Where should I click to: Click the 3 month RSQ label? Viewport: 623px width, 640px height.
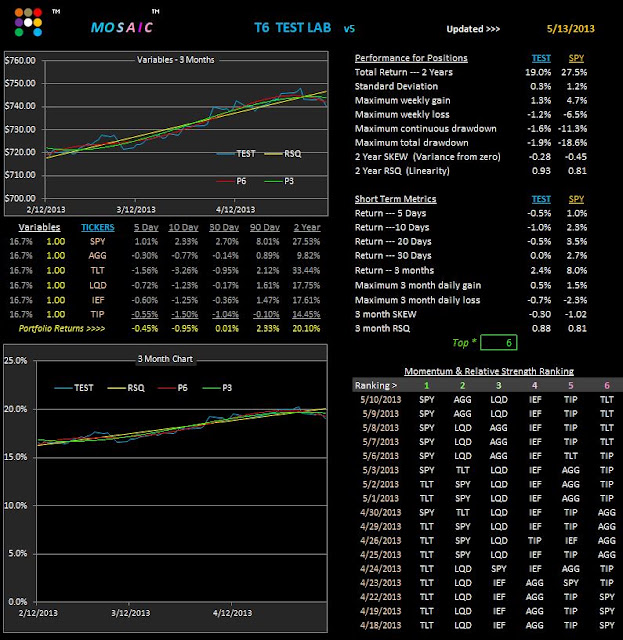coord(382,329)
